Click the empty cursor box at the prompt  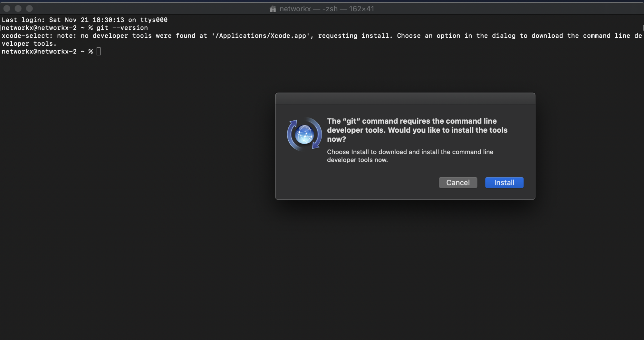click(x=99, y=51)
